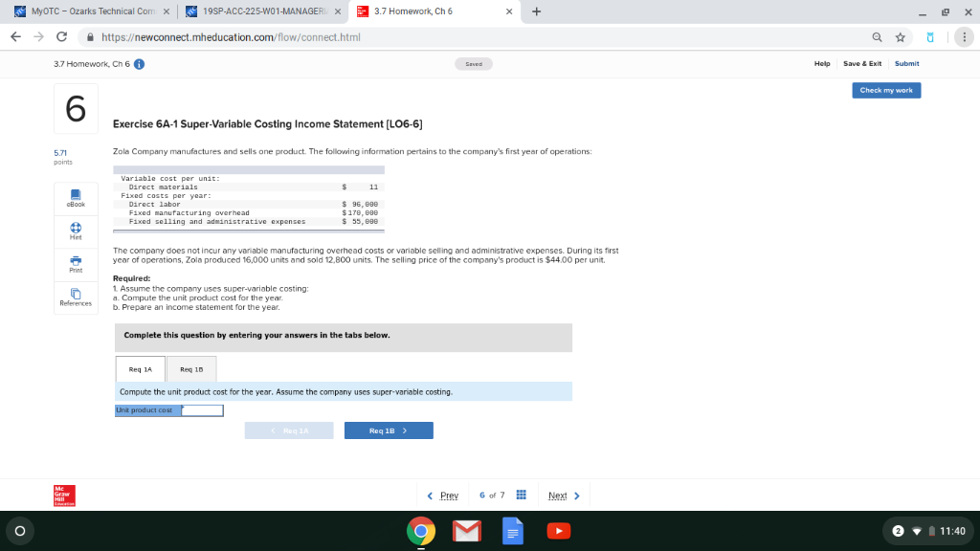
Task: Select the Req 1B tab
Action: [191, 369]
